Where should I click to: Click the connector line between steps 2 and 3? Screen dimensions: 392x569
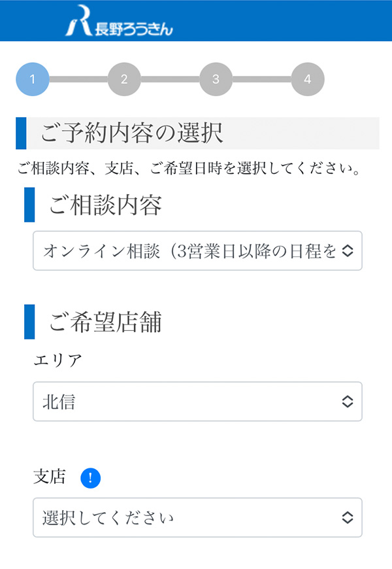[x=170, y=80]
